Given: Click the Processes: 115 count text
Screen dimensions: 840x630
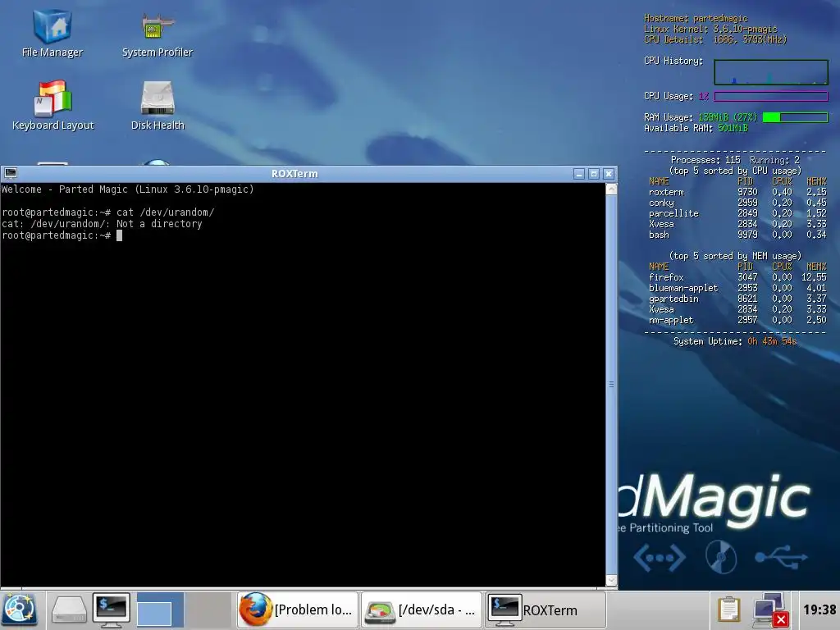Looking at the screenshot, I should 705,160.
